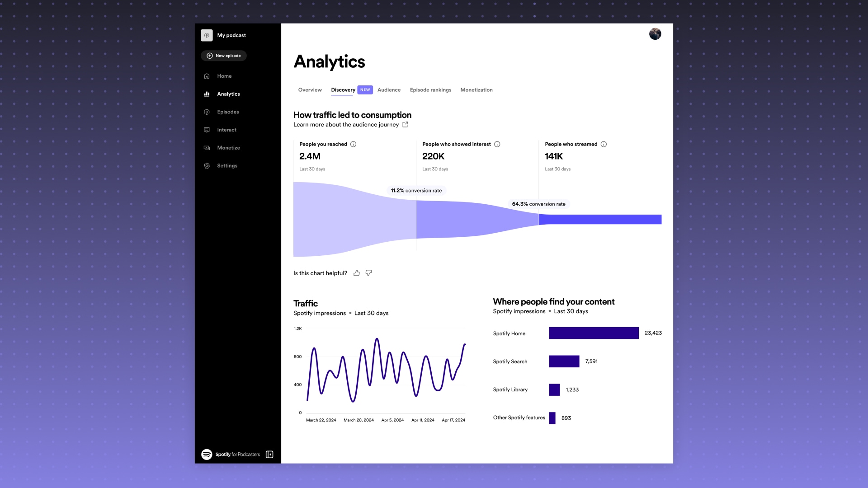Screen dimensions: 868x488
Task: Open the info tooltip for People you reached
Action: (x=353, y=144)
